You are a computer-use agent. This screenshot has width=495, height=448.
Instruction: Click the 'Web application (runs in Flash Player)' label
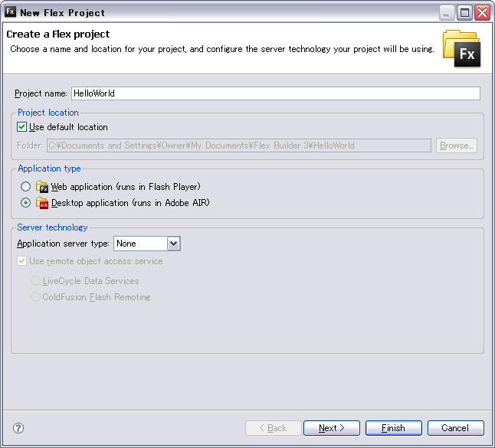tap(126, 187)
